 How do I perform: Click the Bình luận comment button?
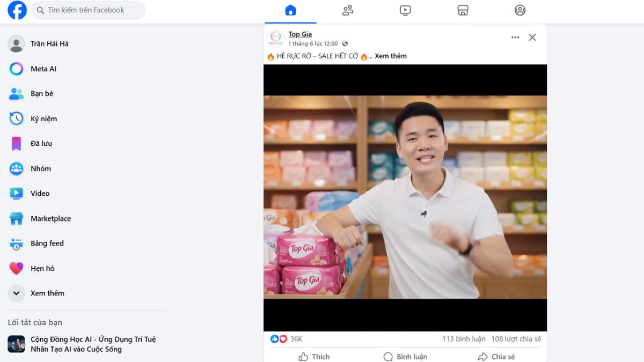point(405,357)
